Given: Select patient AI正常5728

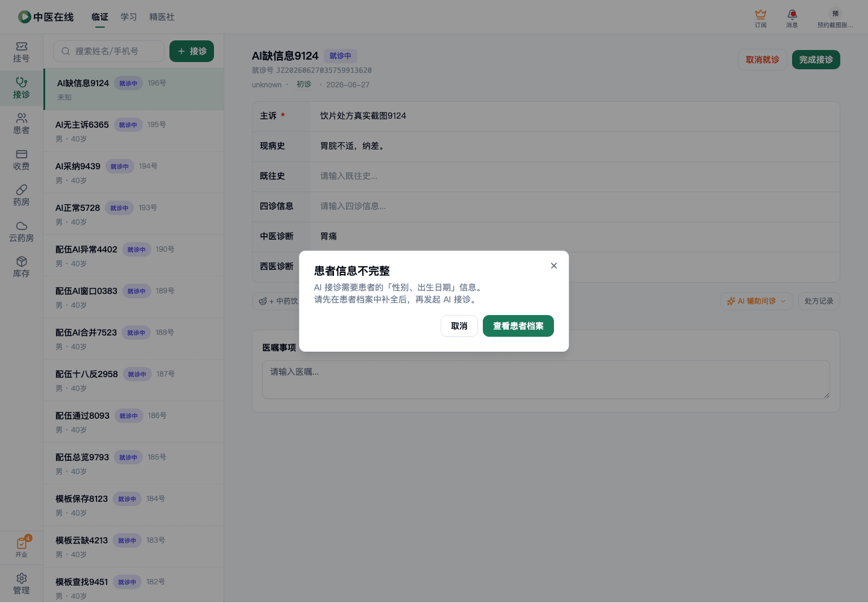Looking at the screenshot, I should 134,214.
